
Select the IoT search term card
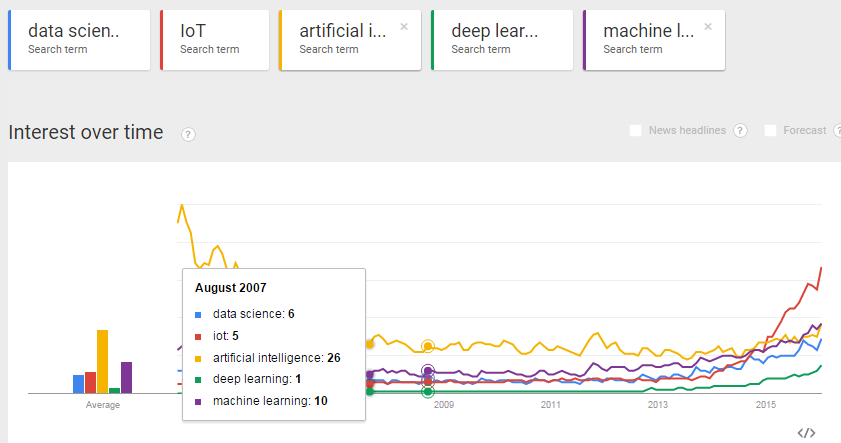point(215,40)
